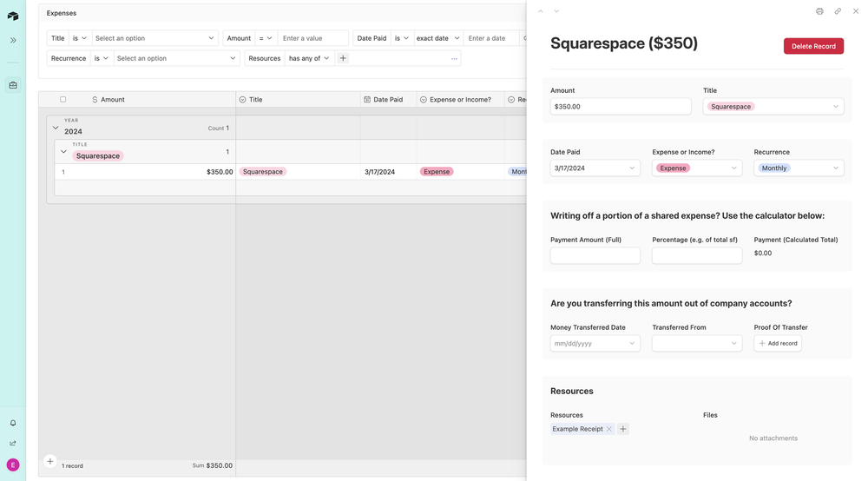The width and height of the screenshot is (868, 481).
Task: Collapse the 2024 year group
Action: coord(56,128)
